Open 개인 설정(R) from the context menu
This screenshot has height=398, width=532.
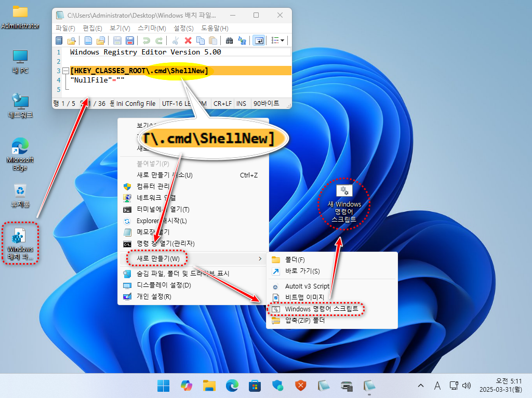click(193, 297)
